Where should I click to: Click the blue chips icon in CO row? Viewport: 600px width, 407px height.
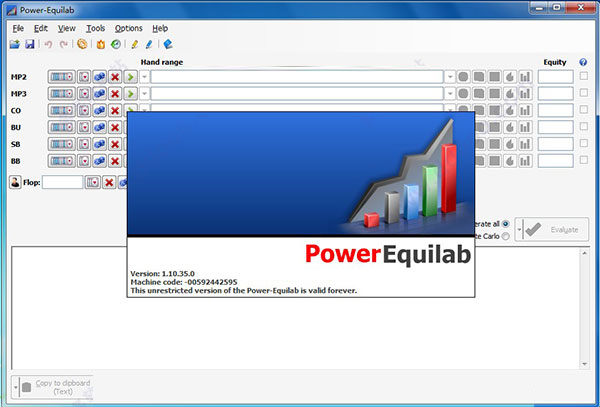pos(99,111)
